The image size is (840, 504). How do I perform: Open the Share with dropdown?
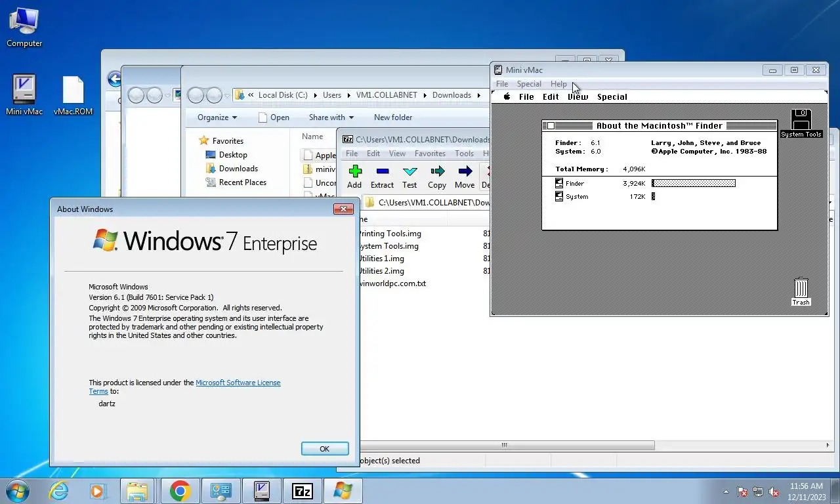click(331, 117)
